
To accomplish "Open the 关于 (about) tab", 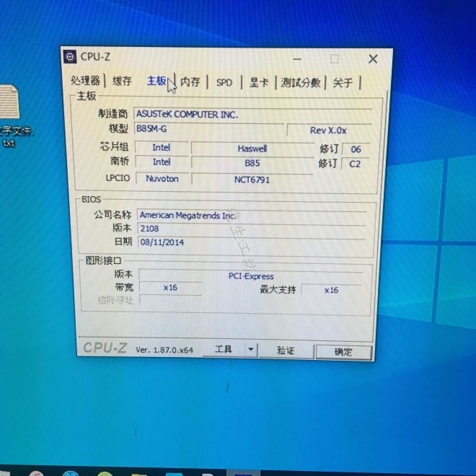I will (343, 82).
